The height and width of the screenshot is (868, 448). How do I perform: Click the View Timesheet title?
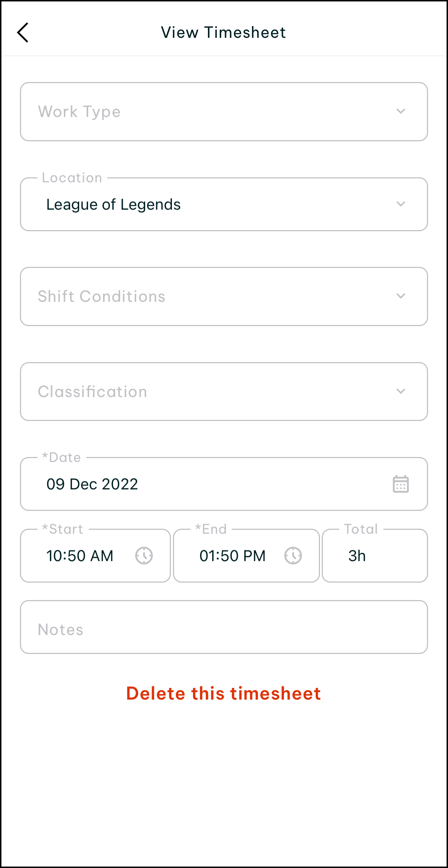223,32
